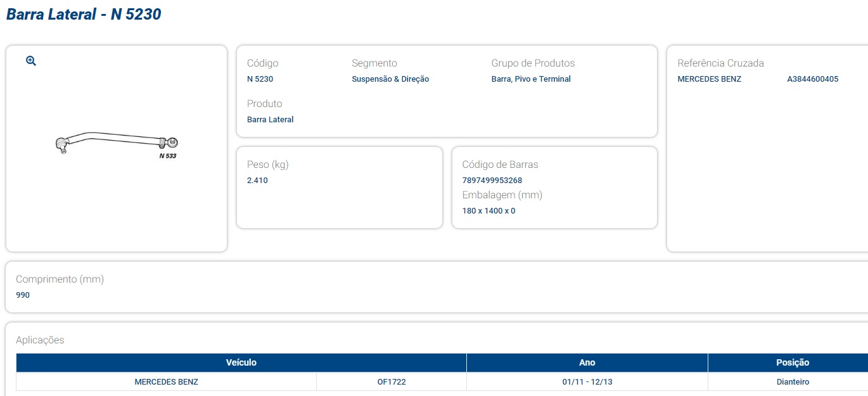Click the Veículo column header
Screen dimensions: 868x396
[x=241, y=362]
